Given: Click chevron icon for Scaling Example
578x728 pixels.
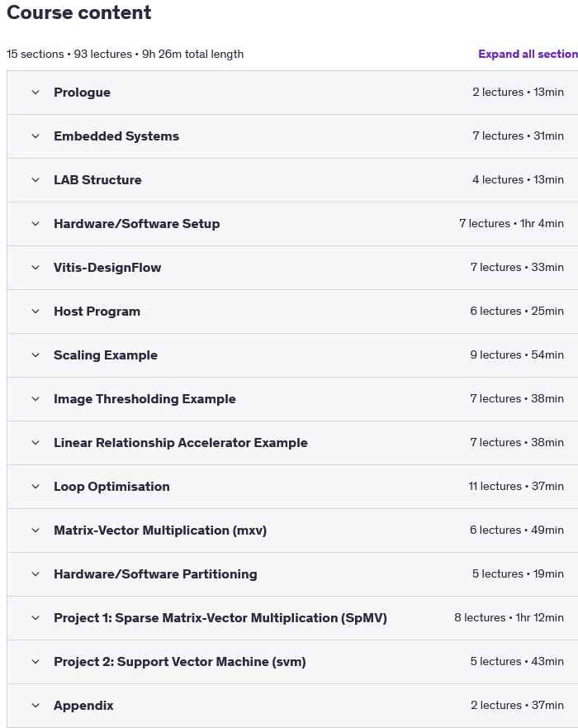Looking at the screenshot, I should point(36,355).
